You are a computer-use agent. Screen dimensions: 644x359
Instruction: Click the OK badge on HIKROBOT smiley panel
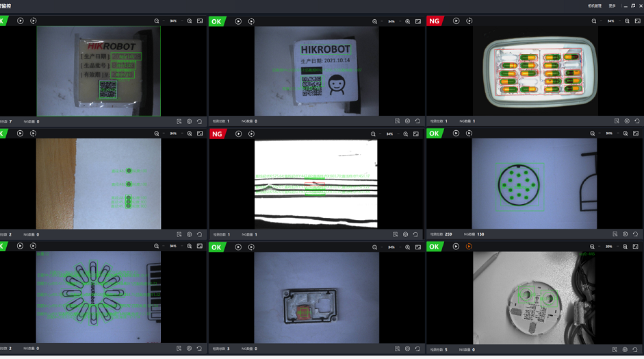[217, 21]
